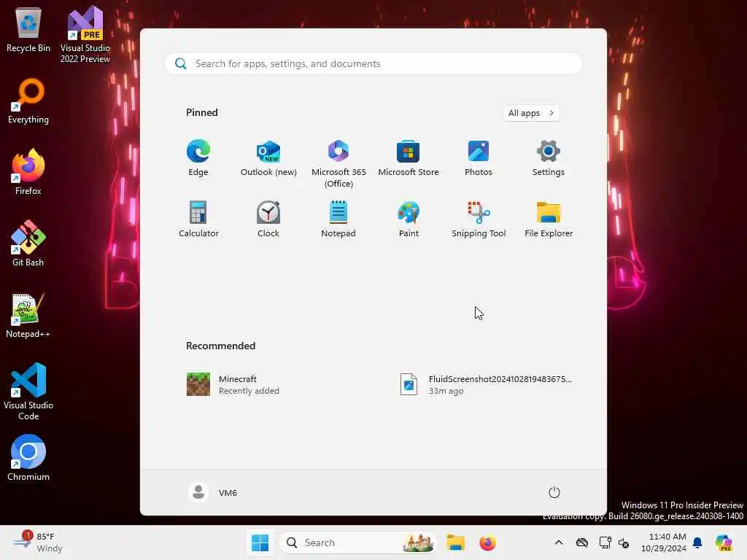Screen dimensions: 747x560
Task: Open File Explorer from taskbar
Action: click(455, 542)
